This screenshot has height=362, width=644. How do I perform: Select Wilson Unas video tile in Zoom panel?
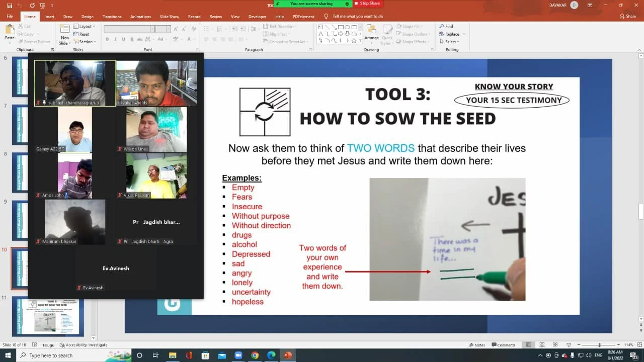[x=156, y=130]
